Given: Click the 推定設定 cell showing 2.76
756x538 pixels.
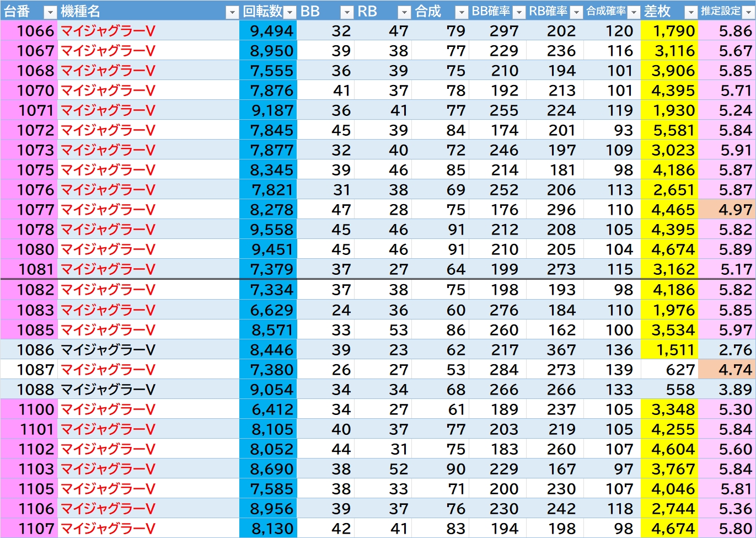Looking at the screenshot, I should [x=727, y=350].
